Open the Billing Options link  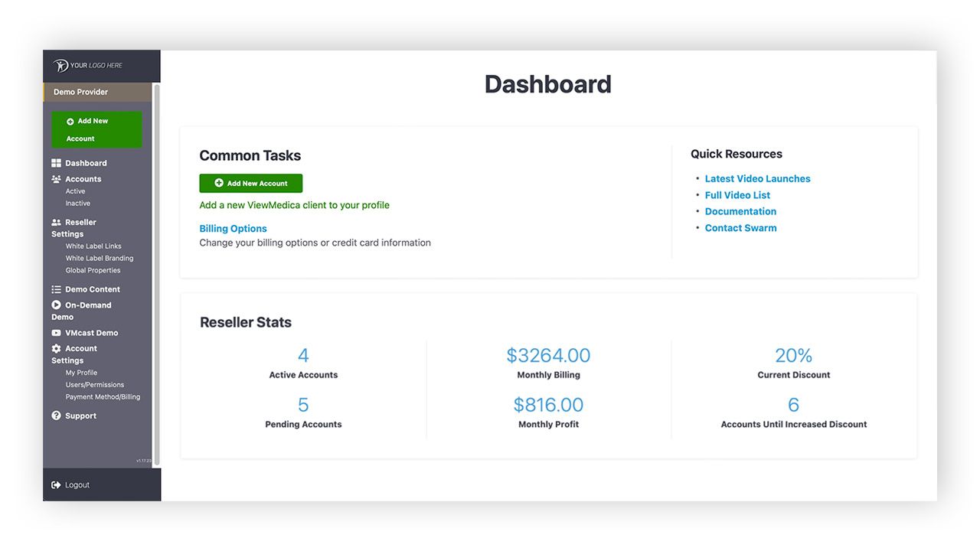(x=233, y=229)
